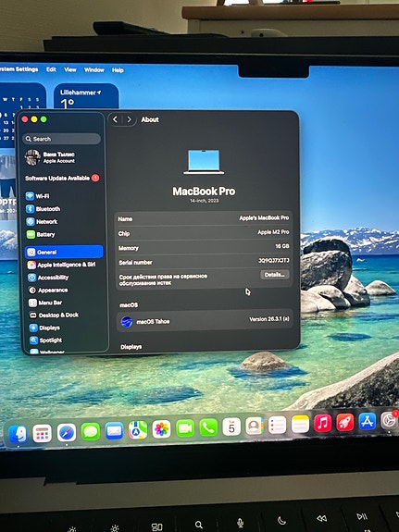
Task: Open the Window menu
Action: tap(94, 70)
